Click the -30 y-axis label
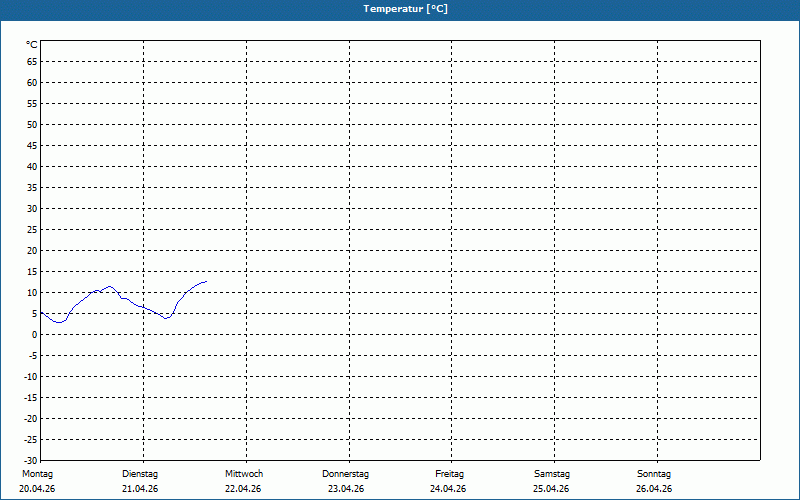Screen dimensions: 800x500 coord(31,461)
